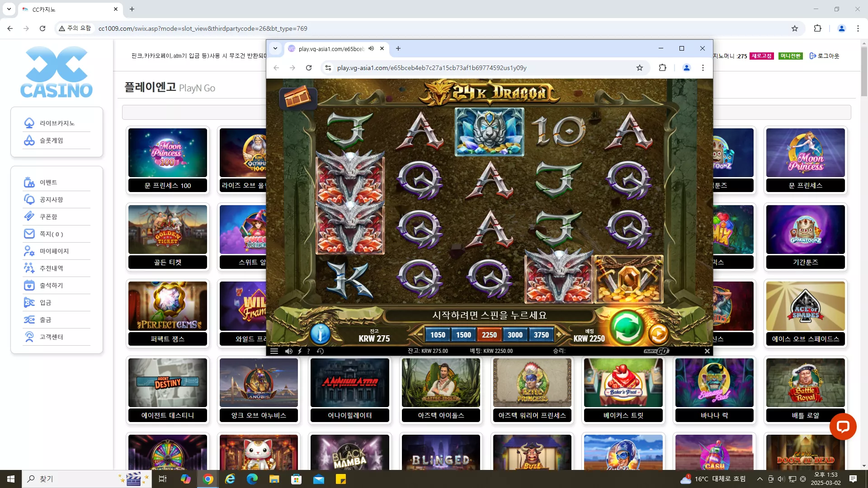Open extensions in the game popup window
The width and height of the screenshot is (868, 488).
tap(663, 68)
